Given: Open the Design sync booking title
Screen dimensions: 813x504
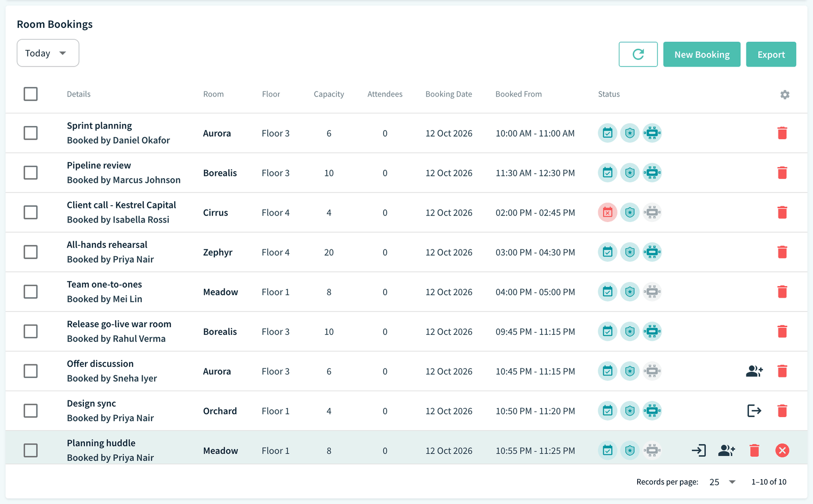Looking at the screenshot, I should (91, 403).
